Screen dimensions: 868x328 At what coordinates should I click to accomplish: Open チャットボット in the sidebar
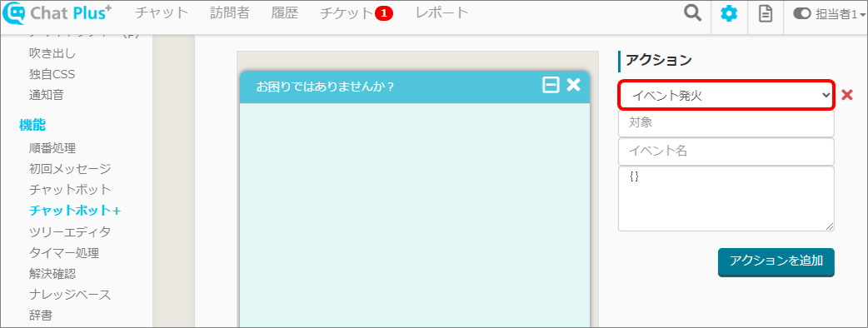pyautogui.click(x=70, y=190)
